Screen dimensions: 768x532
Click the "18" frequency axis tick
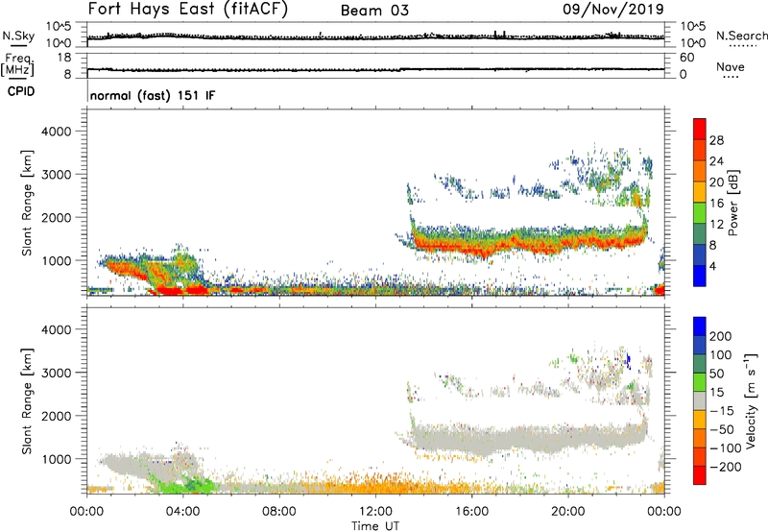pyautogui.click(x=64, y=58)
